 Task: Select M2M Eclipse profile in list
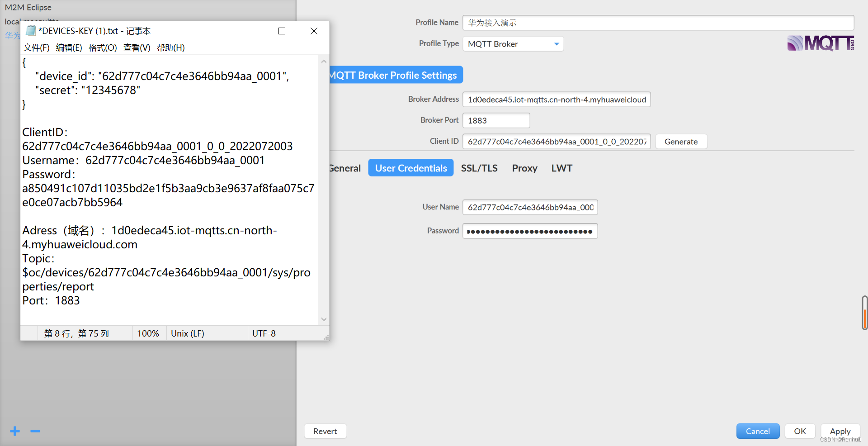click(x=28, y=7)
